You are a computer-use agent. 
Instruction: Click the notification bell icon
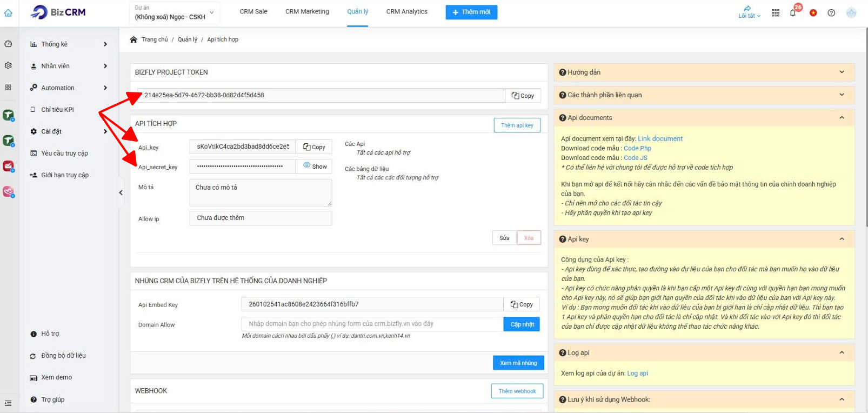tap(793, 13)
